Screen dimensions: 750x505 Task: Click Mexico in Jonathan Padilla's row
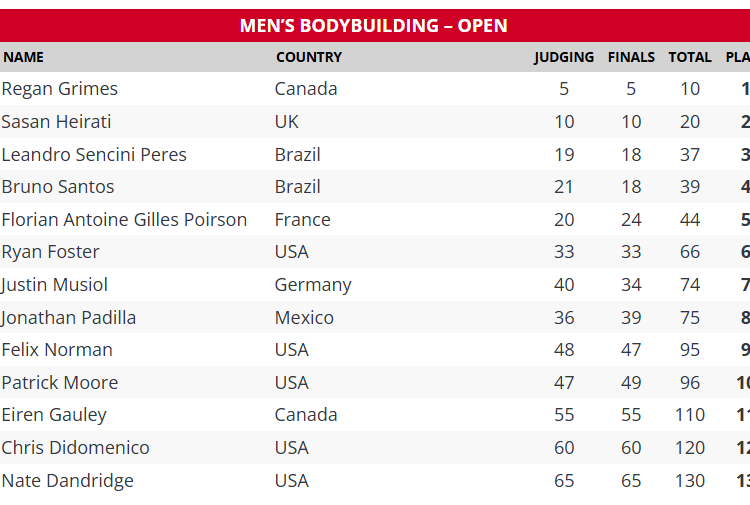coord(304,318)
